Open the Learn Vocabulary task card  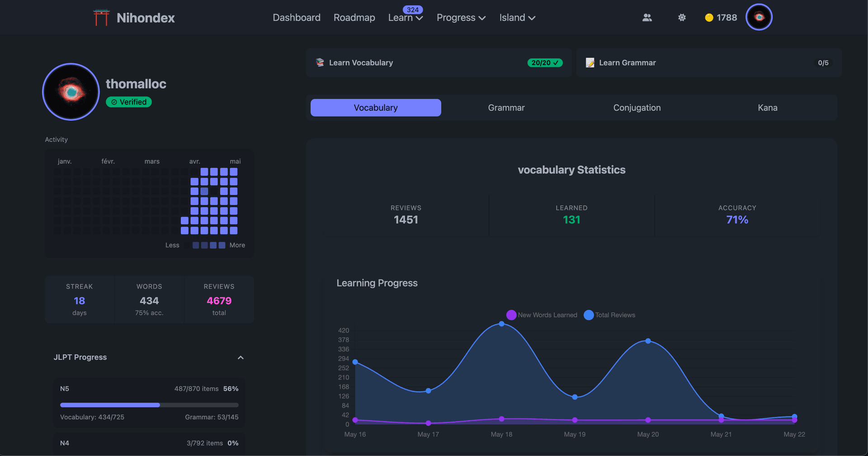[439, 63]
